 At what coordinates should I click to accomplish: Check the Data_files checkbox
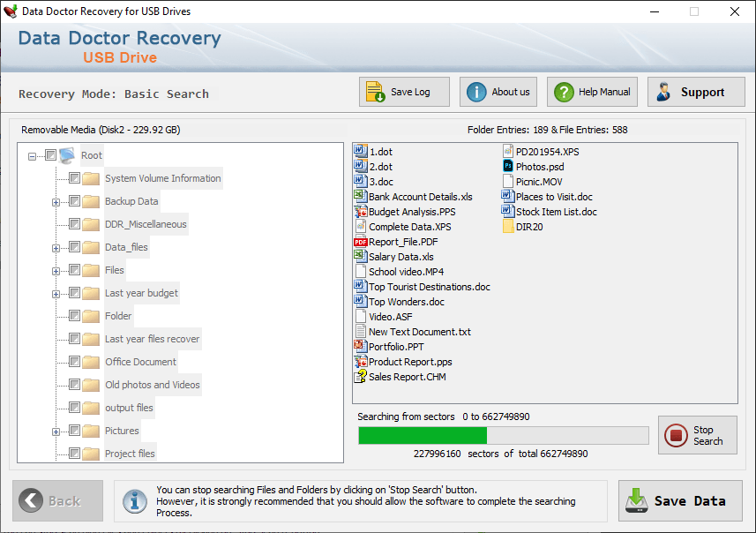[74, 246]
